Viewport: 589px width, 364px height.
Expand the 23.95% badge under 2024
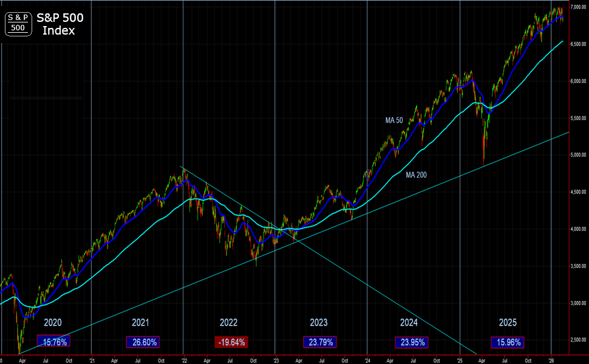411,342
